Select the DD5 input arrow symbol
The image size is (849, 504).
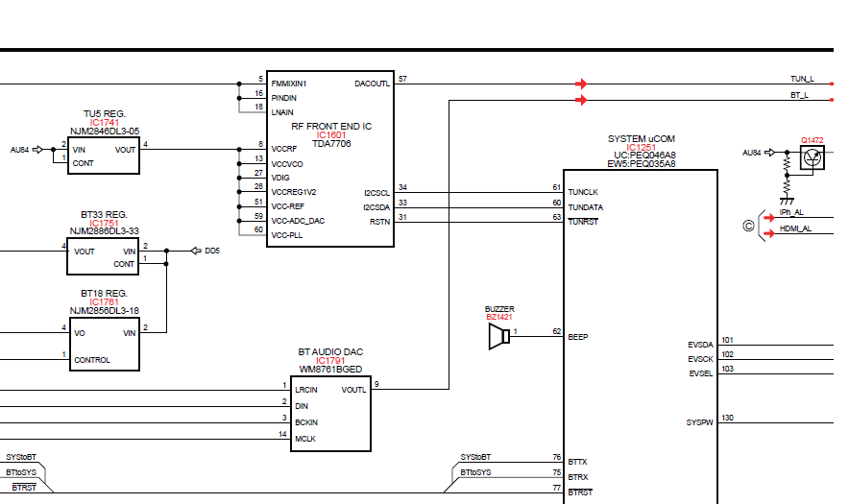196,251
